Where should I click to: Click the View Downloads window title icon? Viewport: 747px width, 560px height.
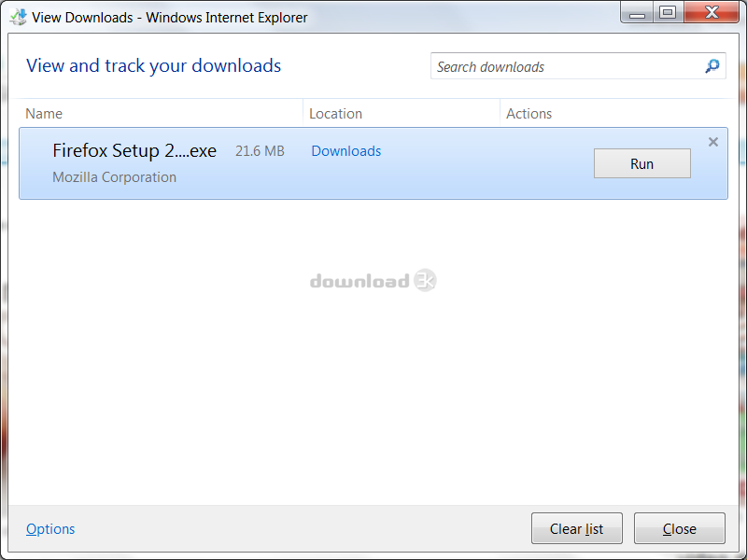(18, 17)
